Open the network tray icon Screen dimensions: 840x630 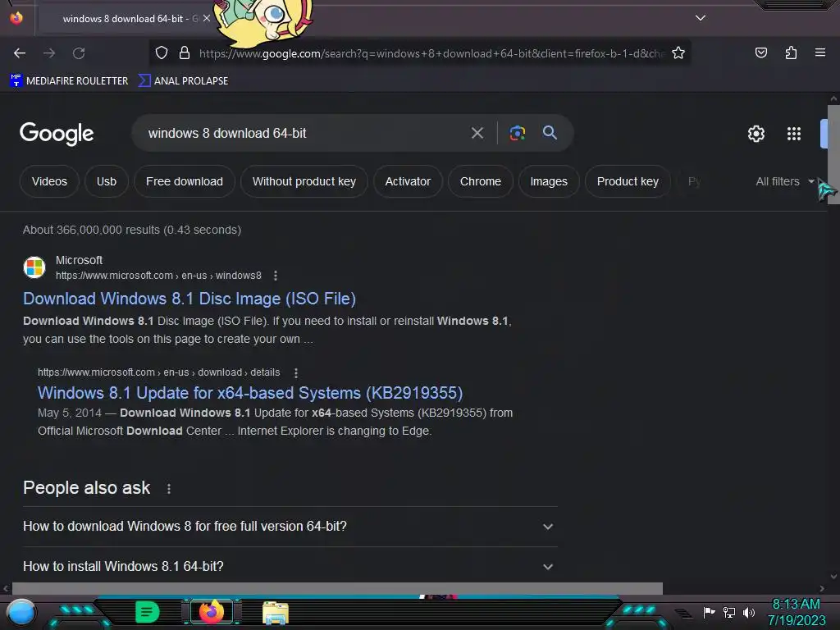tap(729, 612)
